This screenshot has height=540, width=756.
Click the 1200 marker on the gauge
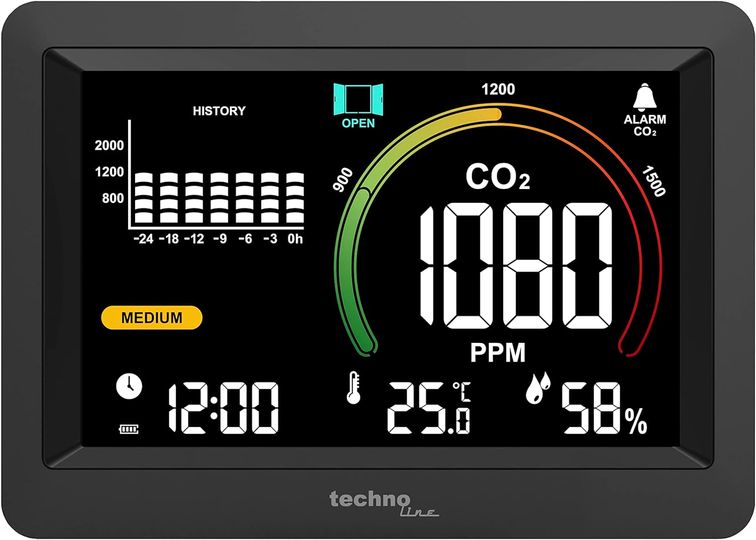click(498, 90)
